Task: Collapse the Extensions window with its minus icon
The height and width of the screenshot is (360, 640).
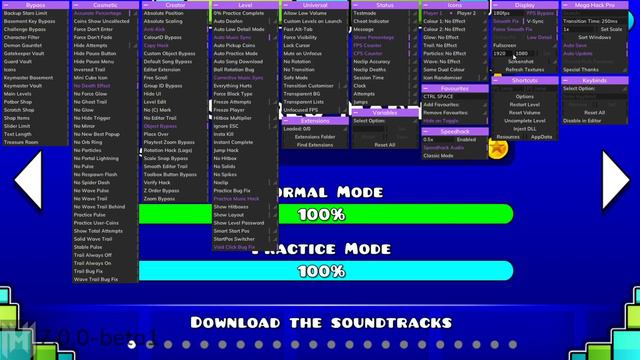Action: [x=286, y=121]
